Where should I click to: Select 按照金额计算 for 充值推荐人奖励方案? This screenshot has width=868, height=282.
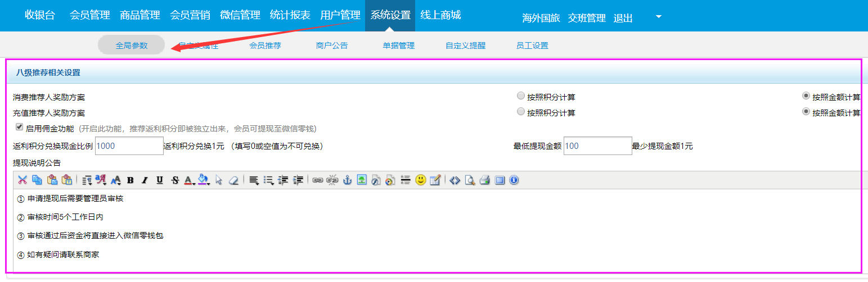pyautogui.click(x=806, y=112)
